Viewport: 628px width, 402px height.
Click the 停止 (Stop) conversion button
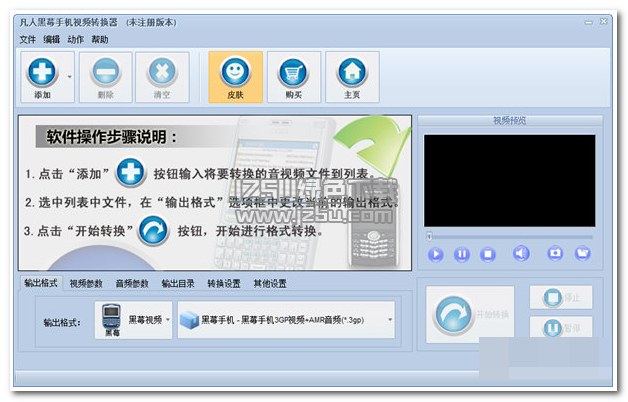(561, 297)
